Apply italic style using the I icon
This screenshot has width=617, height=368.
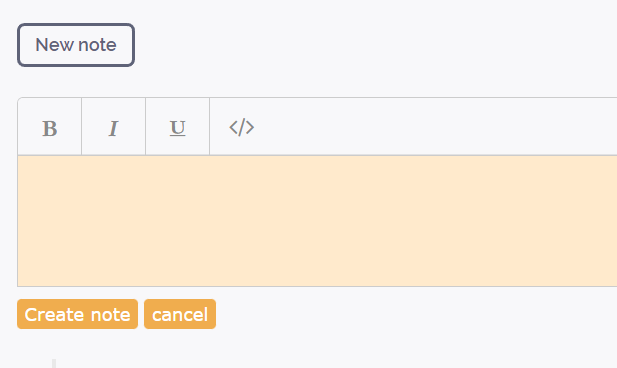click(x=113, y=127)
